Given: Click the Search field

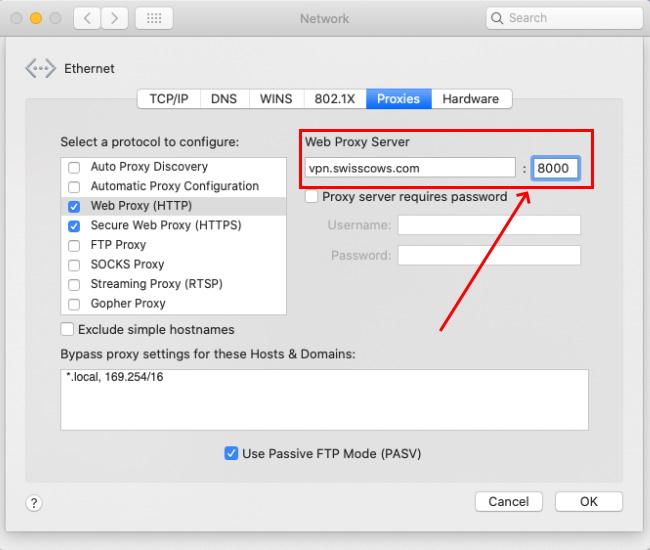Looking at the screenshot, I should pyautogui.click(x=564, y=18).
